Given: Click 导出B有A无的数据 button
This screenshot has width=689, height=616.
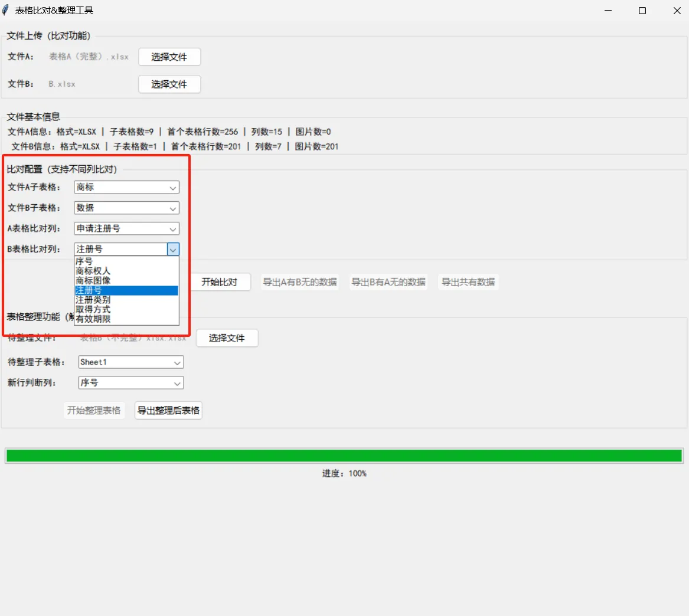Looking at the screenshot, I should (388, 282).
